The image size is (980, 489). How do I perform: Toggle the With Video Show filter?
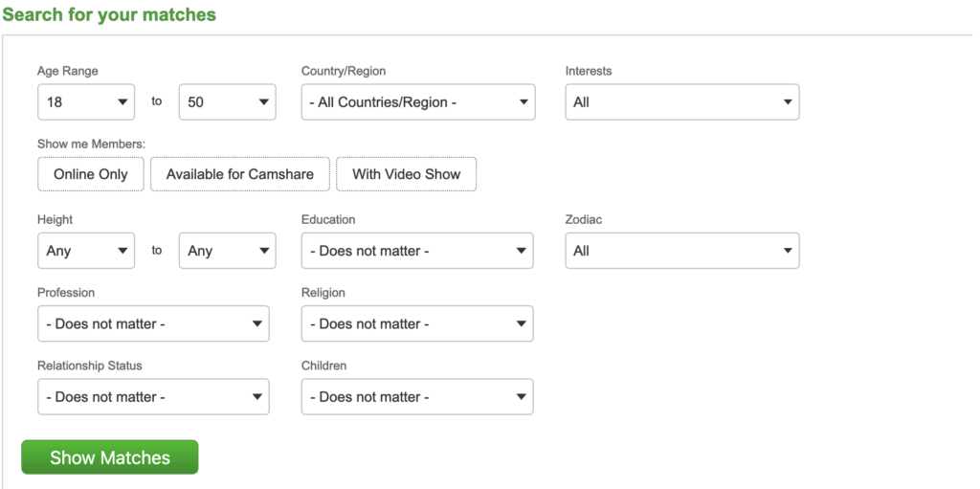tap(406, 174)
